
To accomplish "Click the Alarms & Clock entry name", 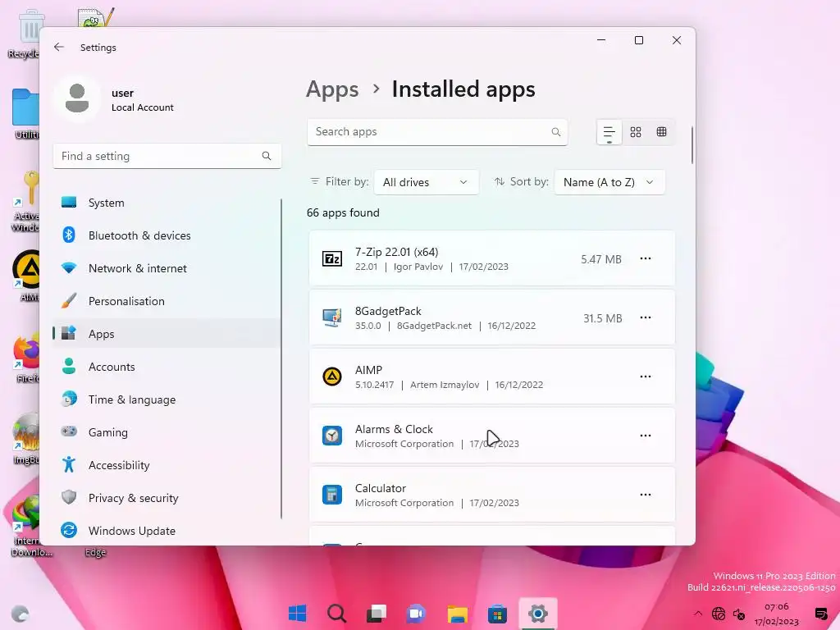I will click(394, 429).
